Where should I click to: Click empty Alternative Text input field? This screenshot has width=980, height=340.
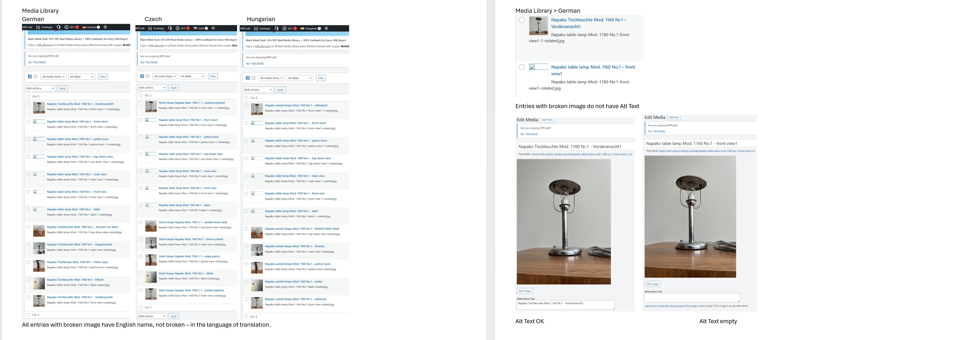pyautogui.click(x=692, y=298)
